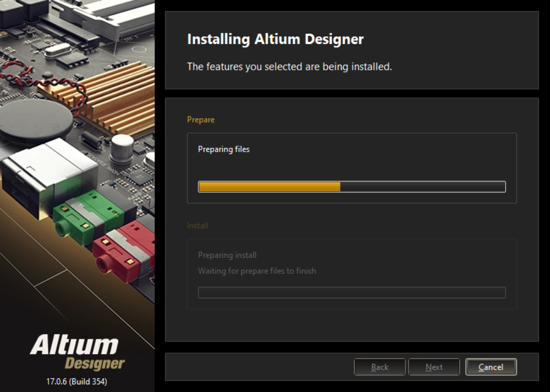550x392 pixels.
Task: Click the Cancel button
Action: 491,367
